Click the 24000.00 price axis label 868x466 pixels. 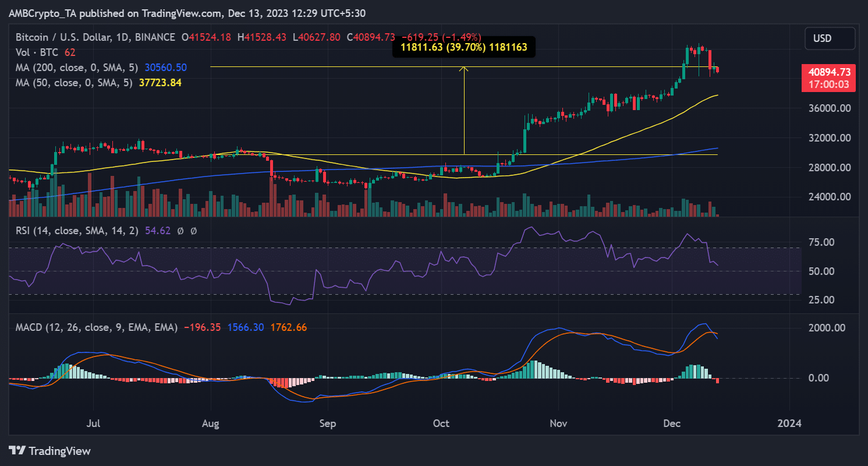point(829,197)
